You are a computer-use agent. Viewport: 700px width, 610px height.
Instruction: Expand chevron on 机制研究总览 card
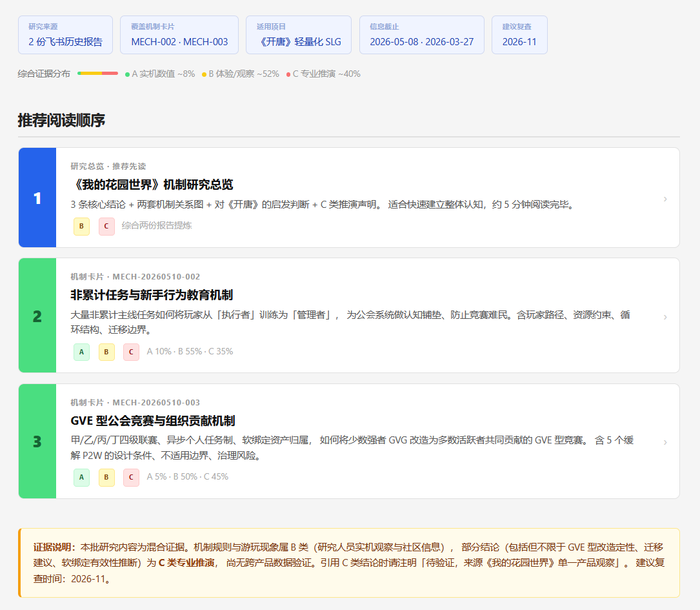[x=665, y=199]
